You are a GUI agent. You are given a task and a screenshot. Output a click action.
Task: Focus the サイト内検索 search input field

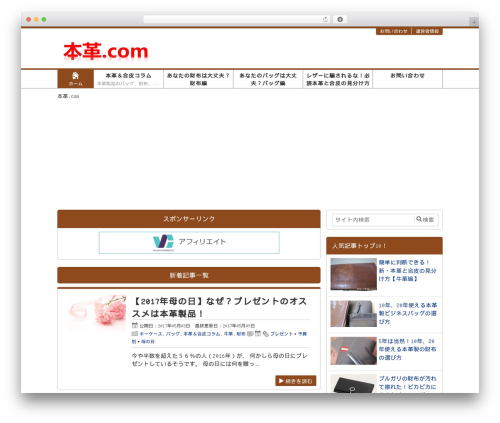point(373,219)
